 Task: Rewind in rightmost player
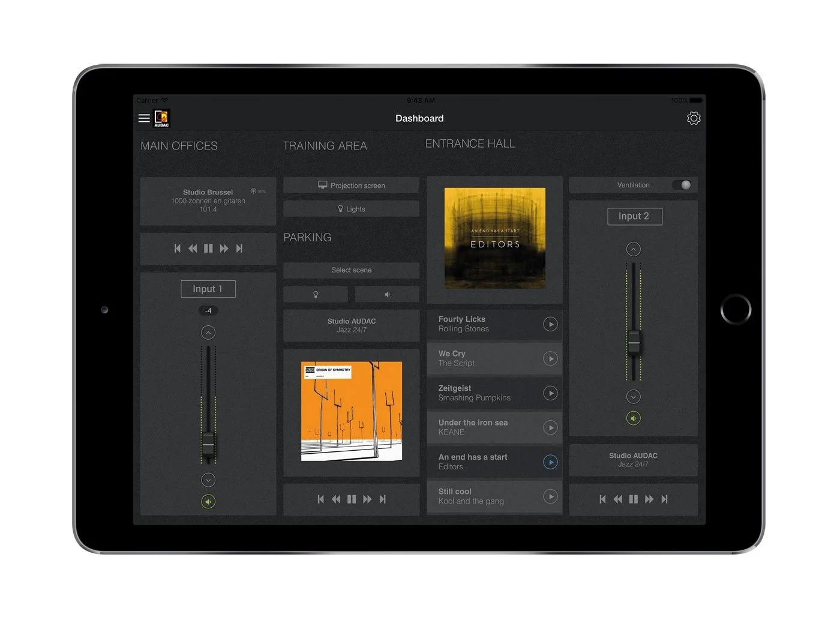(x=618, y=499)
